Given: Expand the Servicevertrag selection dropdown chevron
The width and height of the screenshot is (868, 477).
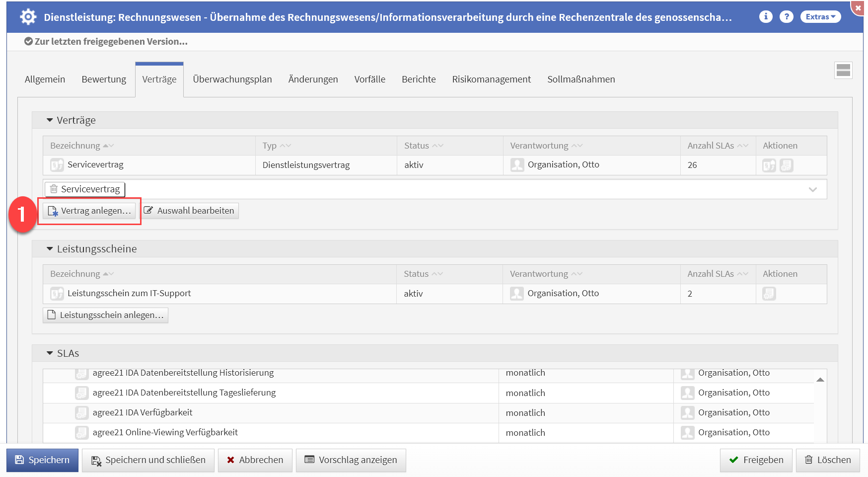Looking at the screenshot, I should (x=812, y=189).
